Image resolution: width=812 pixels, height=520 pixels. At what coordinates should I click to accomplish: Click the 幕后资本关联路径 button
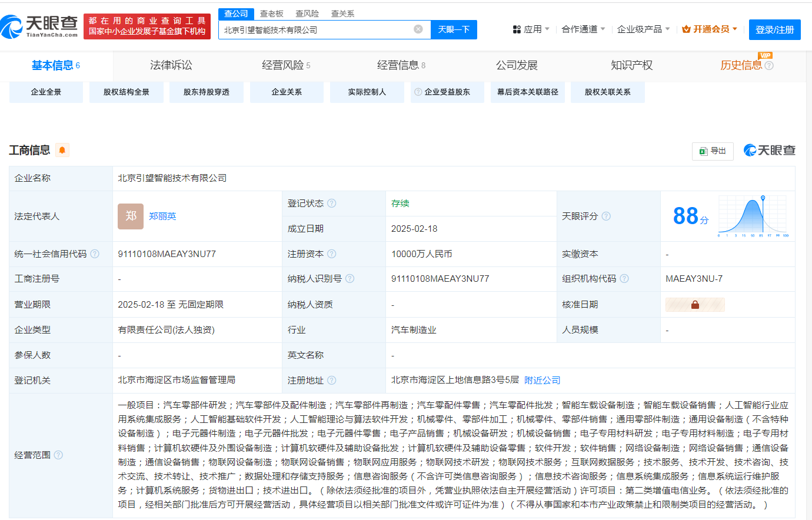click(x=528, y=92)
